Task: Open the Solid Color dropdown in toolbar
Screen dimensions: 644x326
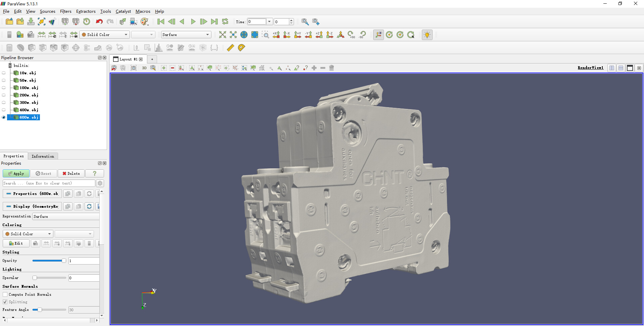Action: pos(104,35)
